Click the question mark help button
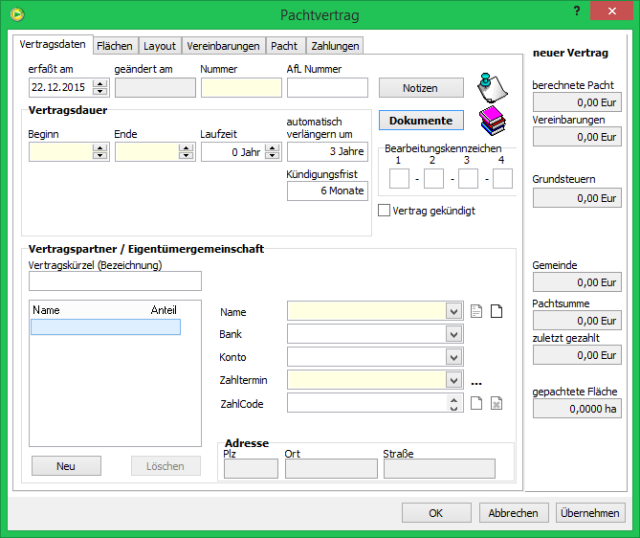This screenshot has width=640, height=538. [x=577, y=11]
